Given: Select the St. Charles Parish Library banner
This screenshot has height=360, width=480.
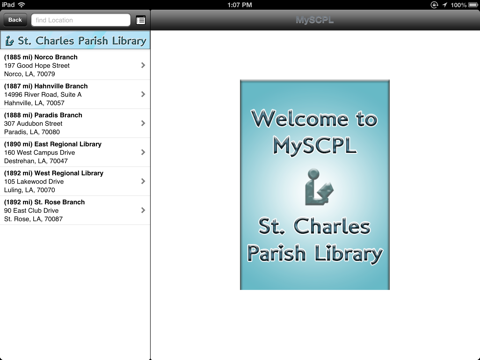Looking at the screenshot, I should point(75,40).
